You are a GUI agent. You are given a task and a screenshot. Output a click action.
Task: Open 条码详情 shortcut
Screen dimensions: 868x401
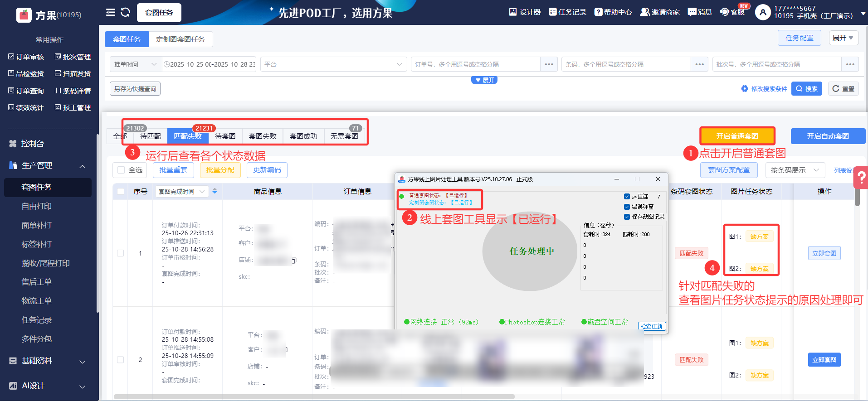[73, 91]
